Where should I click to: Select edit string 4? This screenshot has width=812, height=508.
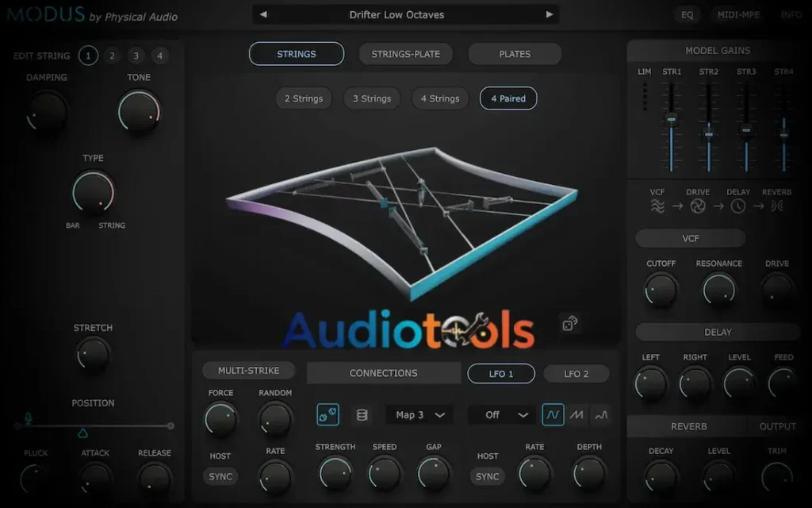click(159, 56)
